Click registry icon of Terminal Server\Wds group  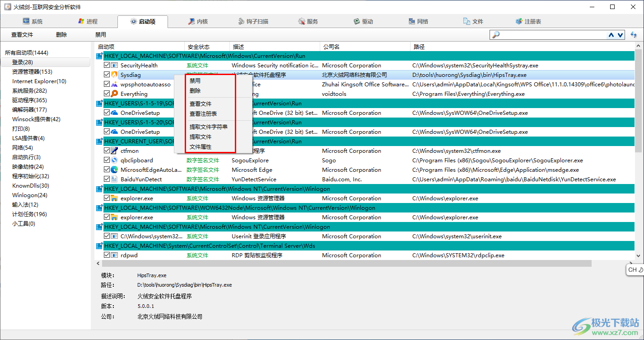(99, 246)
